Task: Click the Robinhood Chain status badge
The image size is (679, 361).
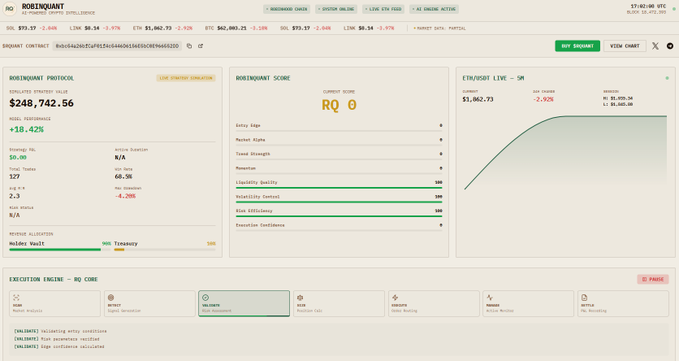Action: 287,9
